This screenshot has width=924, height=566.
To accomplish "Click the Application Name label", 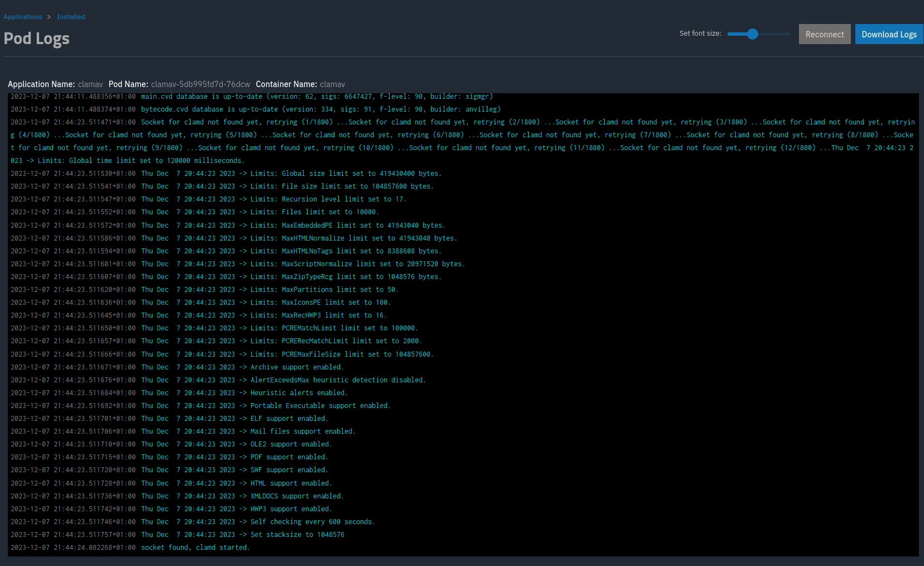I will click(x=41, y=84).
